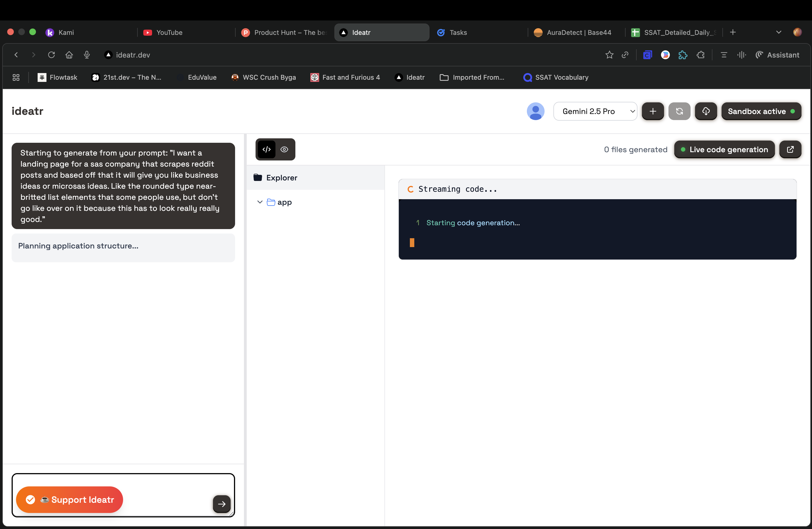Open preview in new window icon
Viewport: 812px width, 529px height.
[x=790, y=149]
